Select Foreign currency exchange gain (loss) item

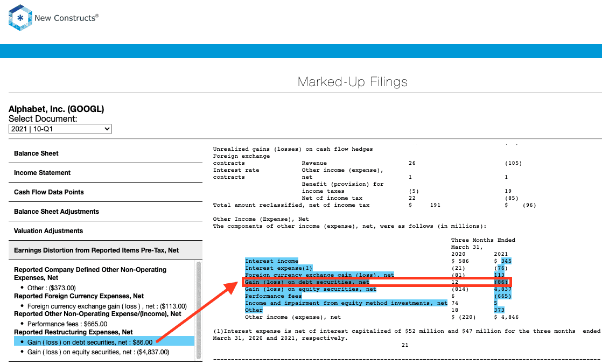pos(107,306)
